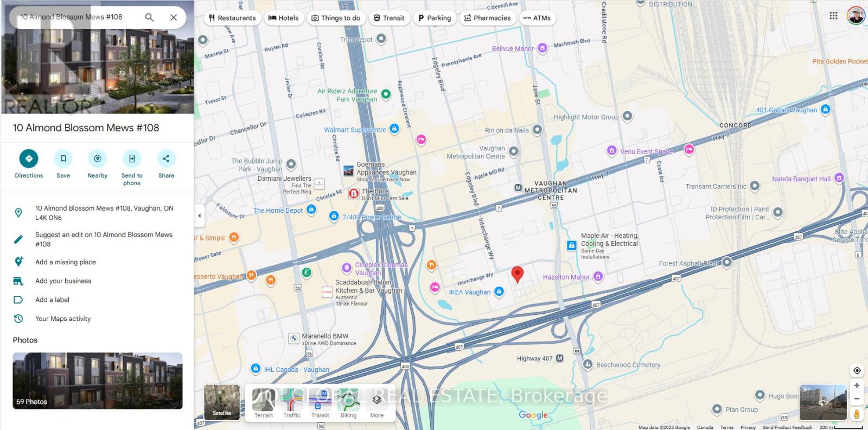
Task: Open Directions for this address
Action: [29, 164]
